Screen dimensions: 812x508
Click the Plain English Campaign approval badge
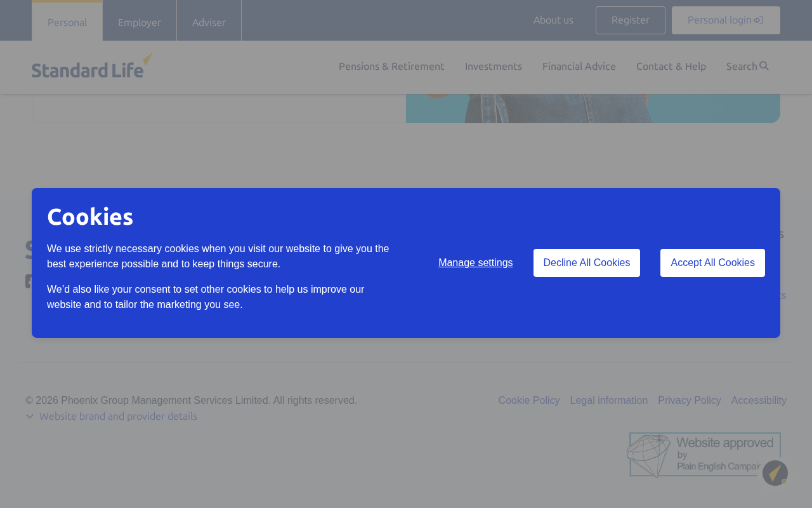704,455
